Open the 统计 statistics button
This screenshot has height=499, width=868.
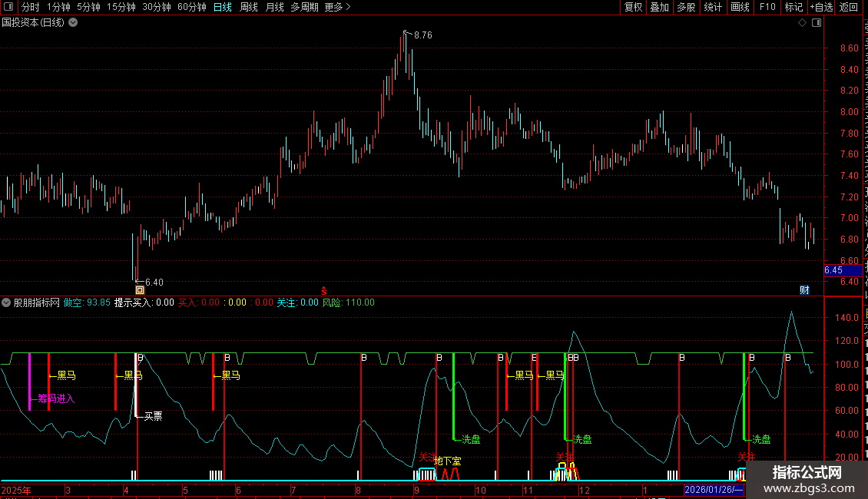tap(713, 7)
